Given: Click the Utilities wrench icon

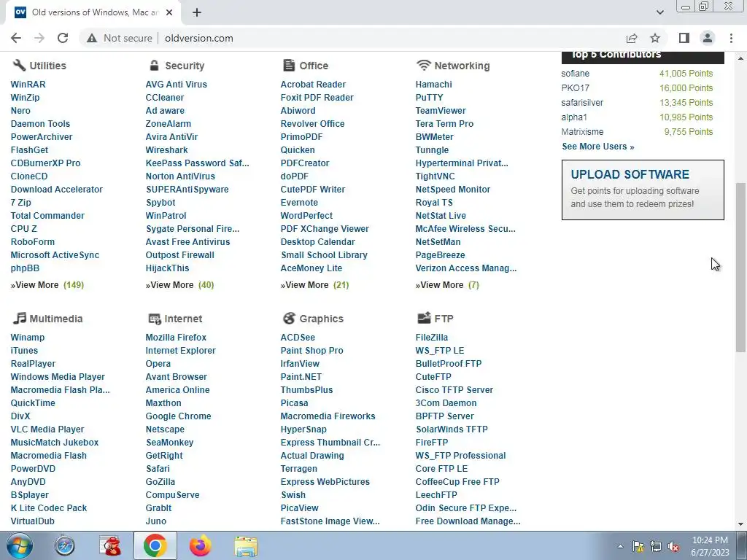Looking at the screenshot, I should tap(18, 65).
